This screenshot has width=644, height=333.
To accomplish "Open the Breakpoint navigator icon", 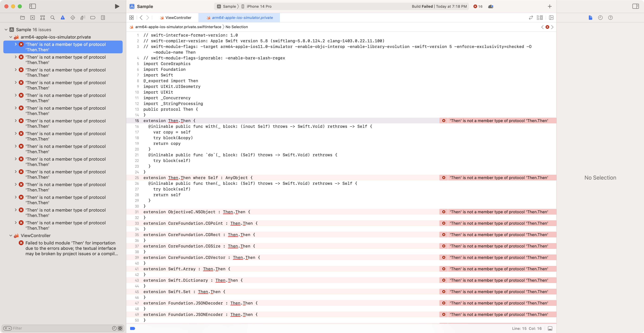I will (93, 17).
